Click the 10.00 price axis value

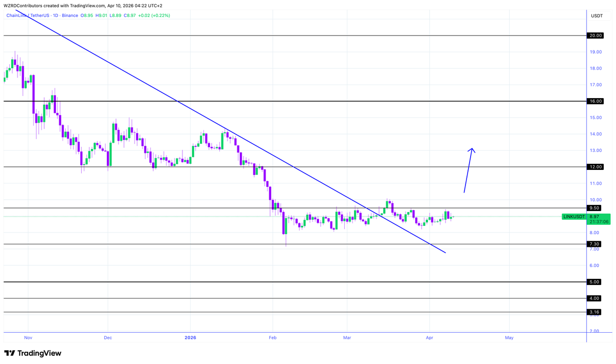pyautogui.click(x=595, y=200)
